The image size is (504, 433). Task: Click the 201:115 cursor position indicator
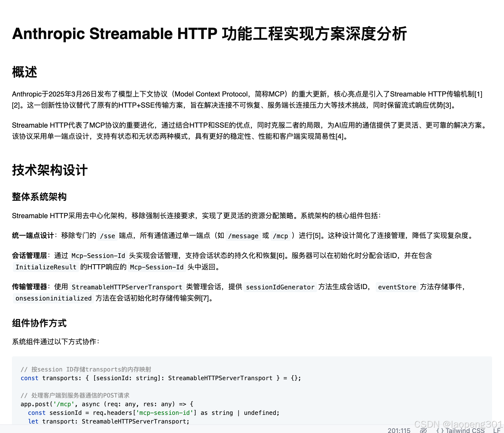399,430
